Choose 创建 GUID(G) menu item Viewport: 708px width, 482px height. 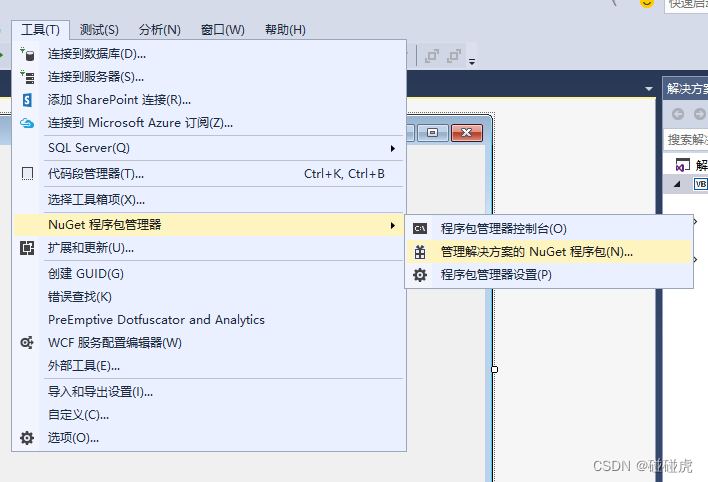(209, 274)
